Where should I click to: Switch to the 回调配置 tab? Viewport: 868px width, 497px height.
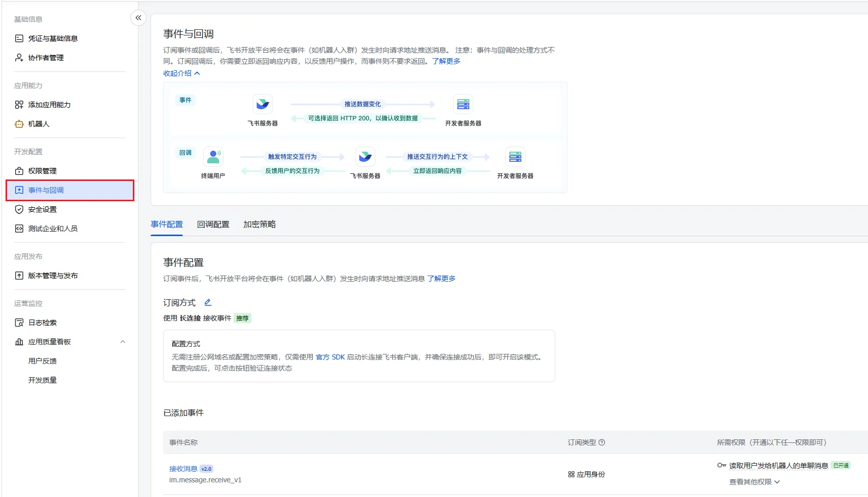[x=213, y=224]
